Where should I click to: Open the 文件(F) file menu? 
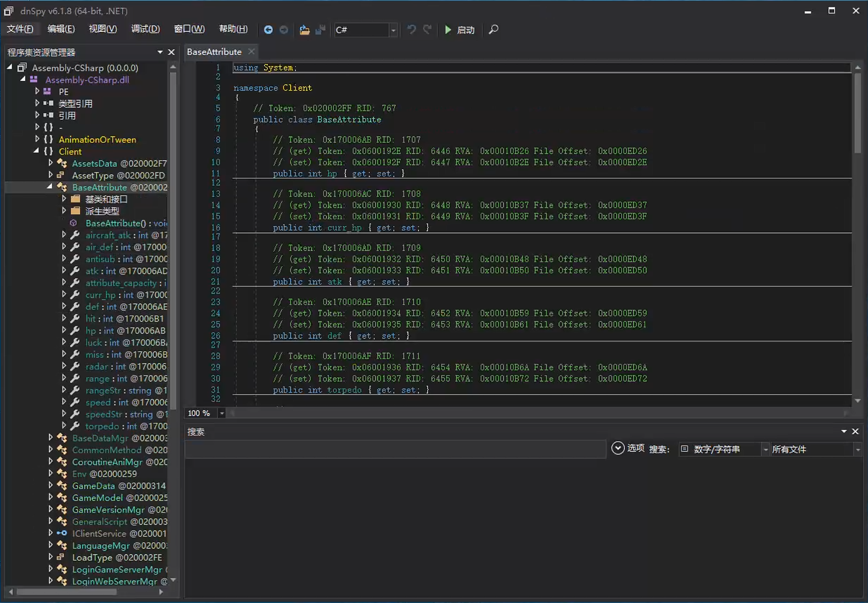tap(20, 29)
